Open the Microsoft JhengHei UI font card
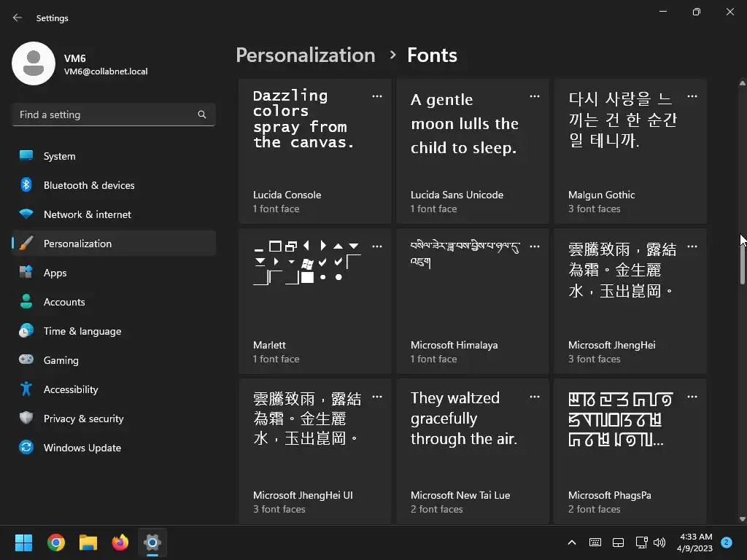The image size is (747, 560). pyautogui.click(x=315, y=451)
